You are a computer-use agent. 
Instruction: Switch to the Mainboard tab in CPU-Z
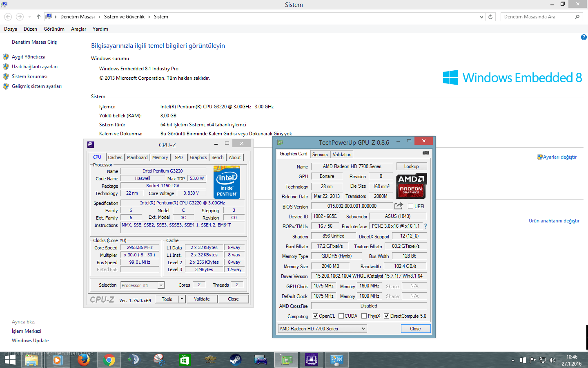pyautogui.click(x=137, y=157)
